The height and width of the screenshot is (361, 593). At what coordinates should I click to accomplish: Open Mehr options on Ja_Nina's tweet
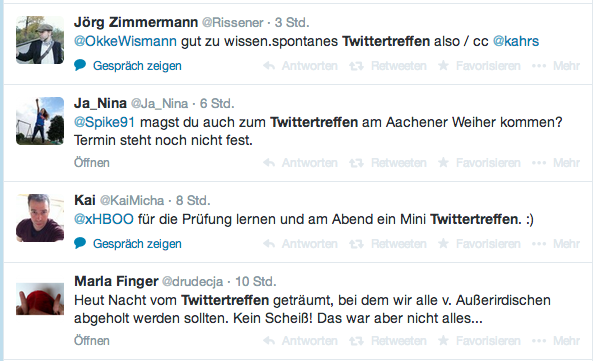click(556, 163)
